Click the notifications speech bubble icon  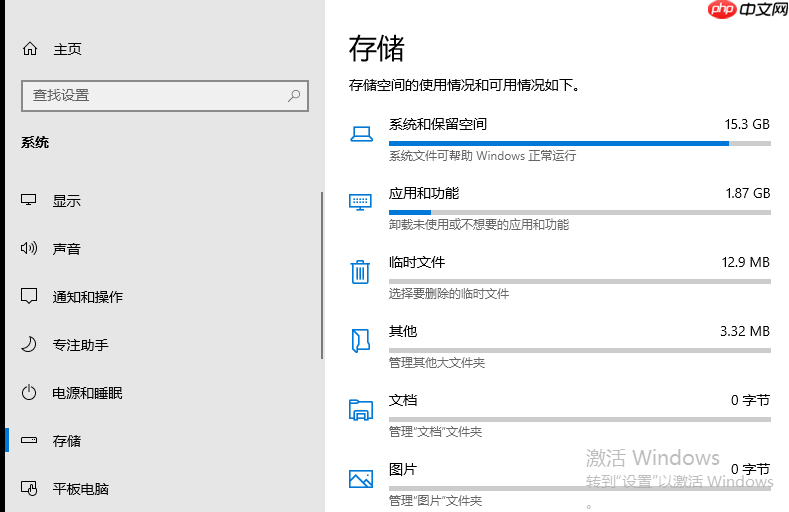click(29, 296)
